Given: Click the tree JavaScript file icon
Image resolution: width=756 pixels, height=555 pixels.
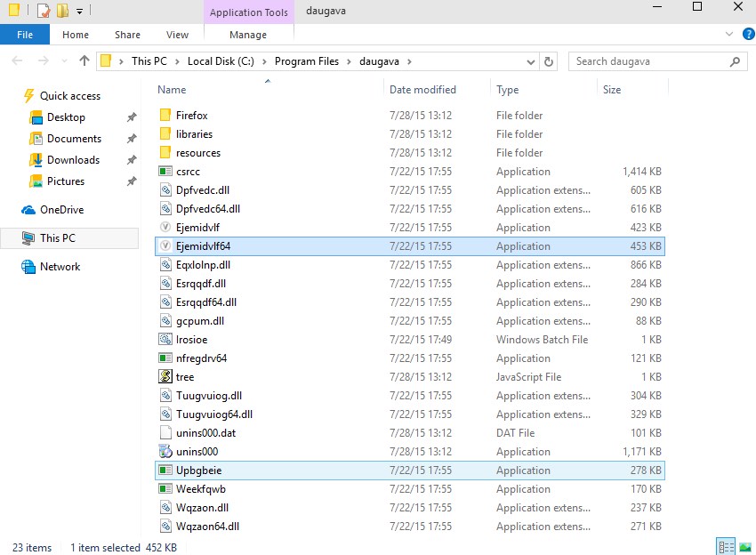Looking at the screenshot, I should tap(165, 377).
